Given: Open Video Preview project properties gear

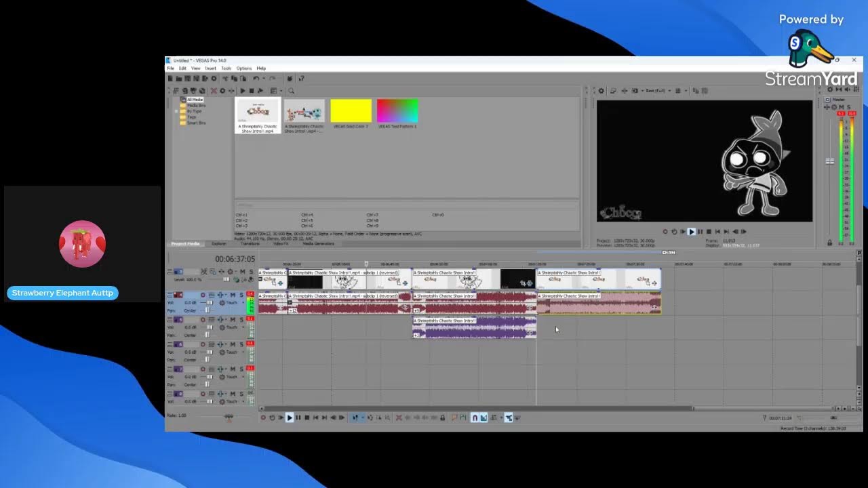Looking at the screenshot, I should pyautogui.click(x=601, y=90).
